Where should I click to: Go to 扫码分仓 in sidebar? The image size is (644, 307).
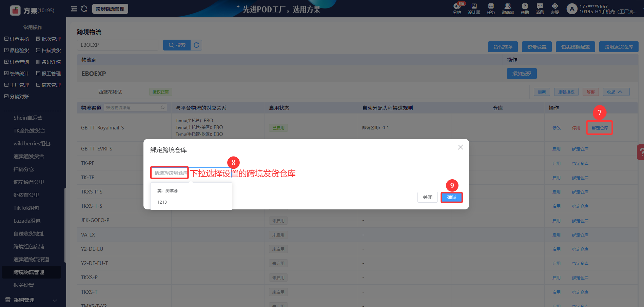24,169
